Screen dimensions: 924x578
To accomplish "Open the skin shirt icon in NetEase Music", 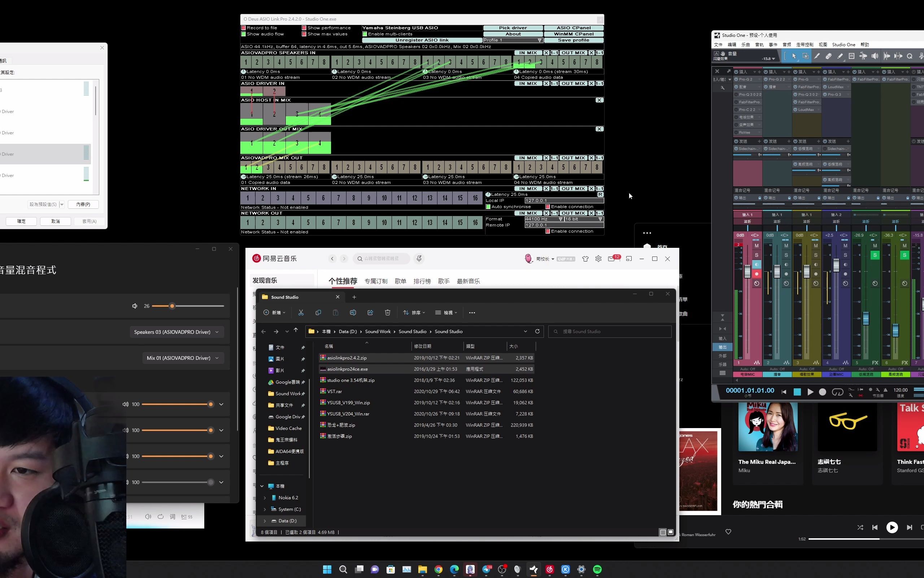I will click(x=585, y=259).
